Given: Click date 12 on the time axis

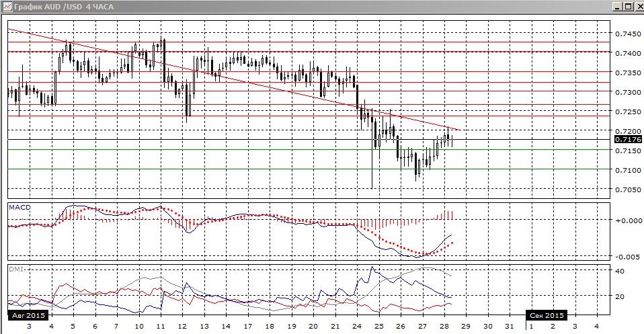Looking at the screenshot, I should [182, 326].
